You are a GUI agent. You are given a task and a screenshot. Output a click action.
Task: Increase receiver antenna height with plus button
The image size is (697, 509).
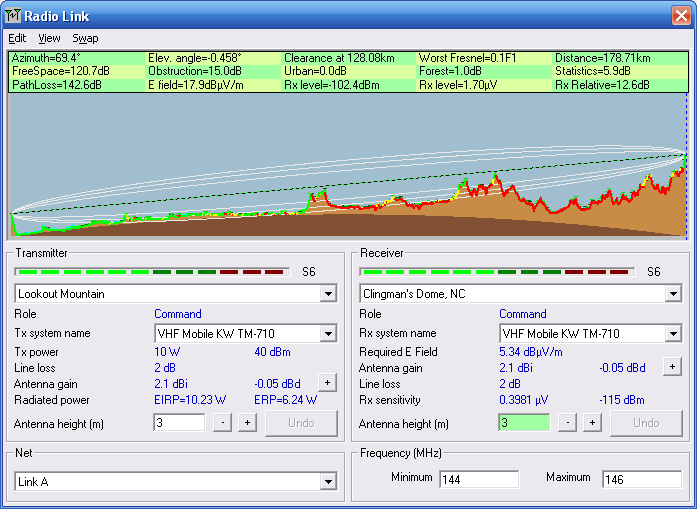(x=592, y=423)
